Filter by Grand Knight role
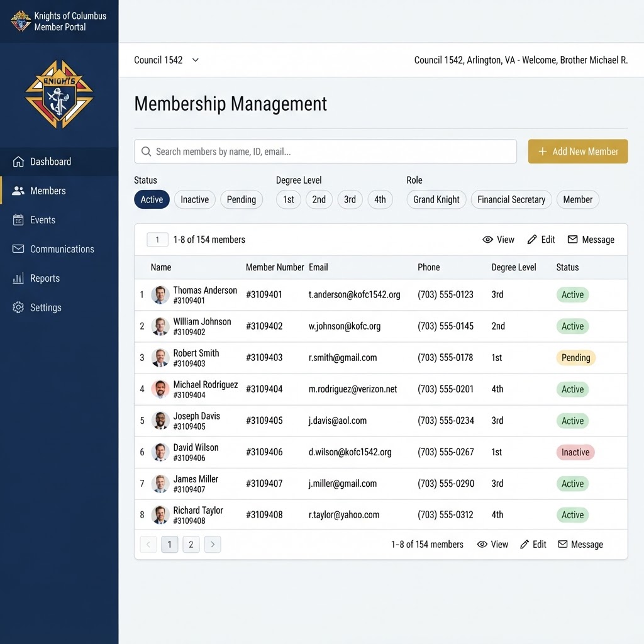Viewport: 644px width, 644px height. pyautogui.click(x=436, y=199)
